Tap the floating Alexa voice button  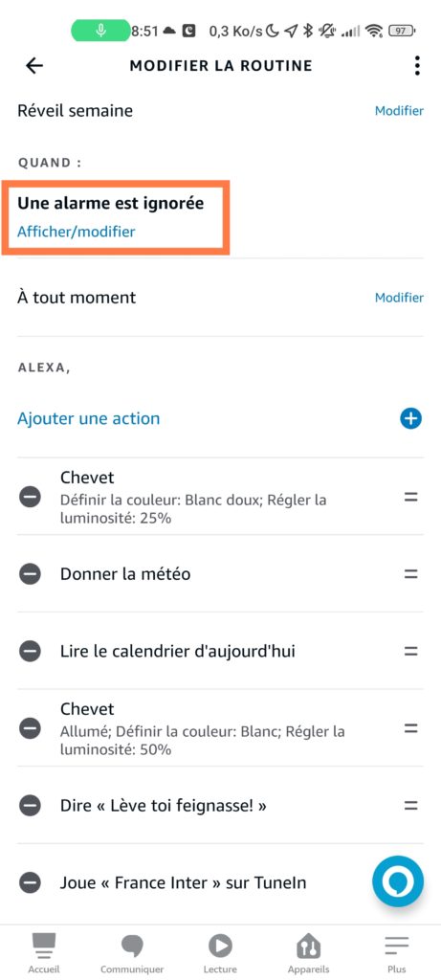(x=398, y=881)
